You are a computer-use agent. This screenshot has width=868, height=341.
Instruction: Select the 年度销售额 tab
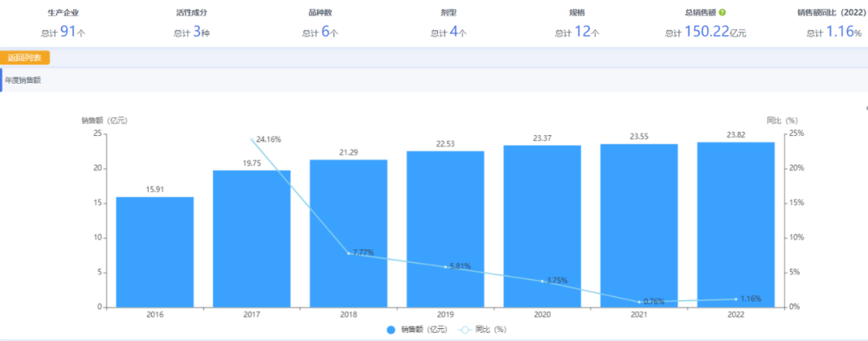pyautogui.click(x=23, y=80)
